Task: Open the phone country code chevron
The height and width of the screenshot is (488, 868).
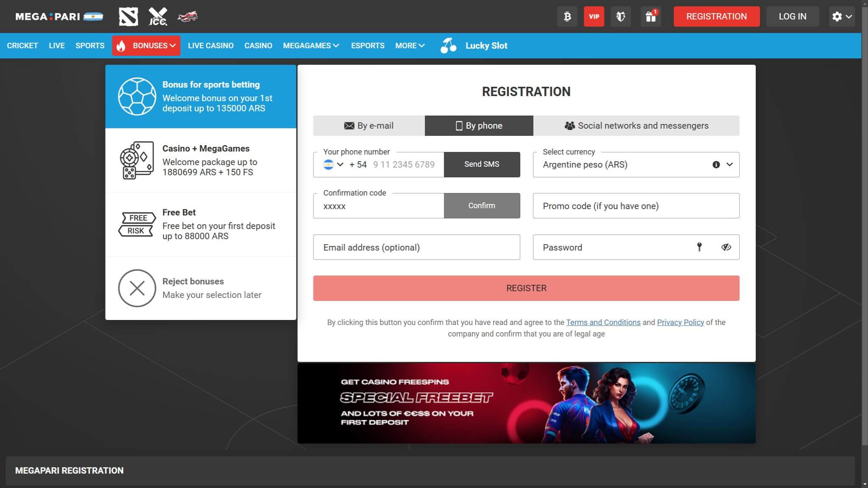Action: [340, 165]
